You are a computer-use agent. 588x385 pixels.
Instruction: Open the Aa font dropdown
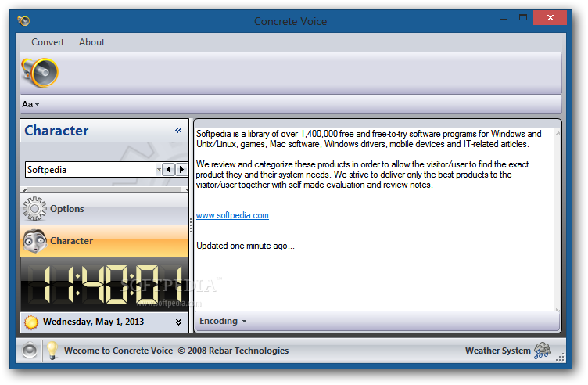click(x=30, y=104)
